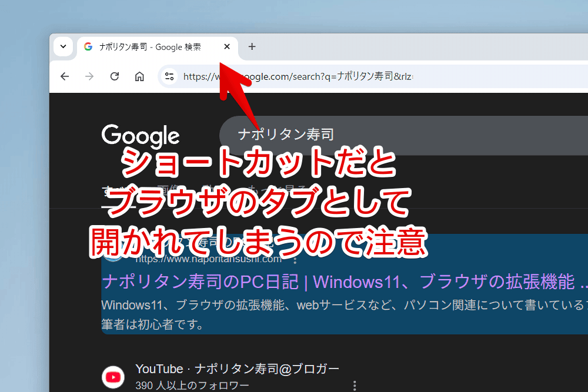Click the Google logo
This screenshot has width=588, height=392.
(x=141, y=136)
